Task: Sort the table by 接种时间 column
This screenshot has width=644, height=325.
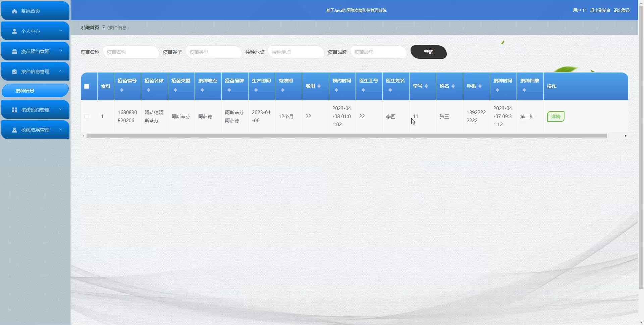Action: 497,90
